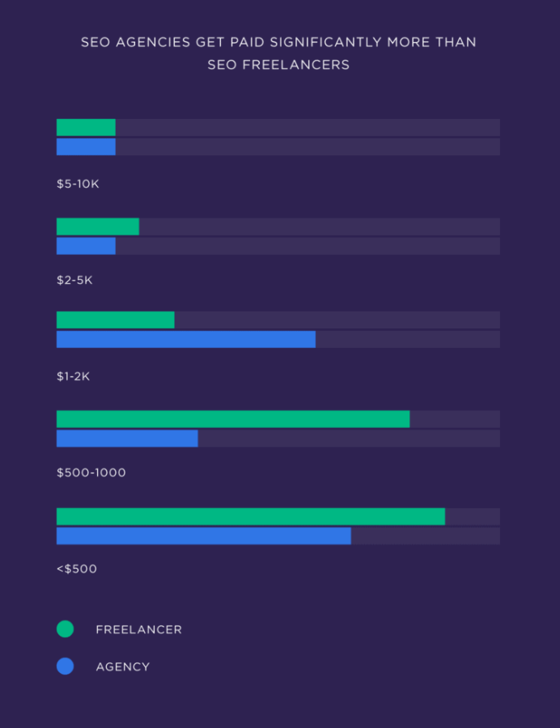Click the <$500 category label

coord(77,569)
